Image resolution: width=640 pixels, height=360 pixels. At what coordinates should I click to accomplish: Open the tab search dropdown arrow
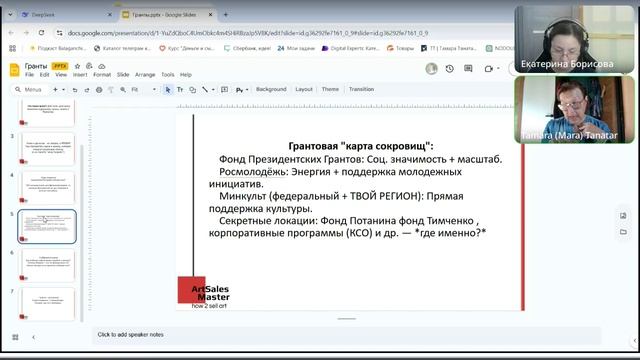10,14
